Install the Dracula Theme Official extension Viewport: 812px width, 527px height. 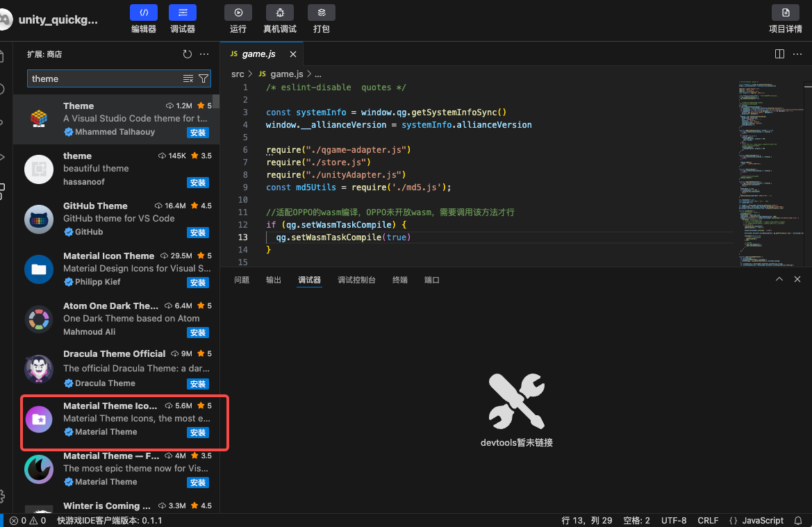(x=198, y=384)
